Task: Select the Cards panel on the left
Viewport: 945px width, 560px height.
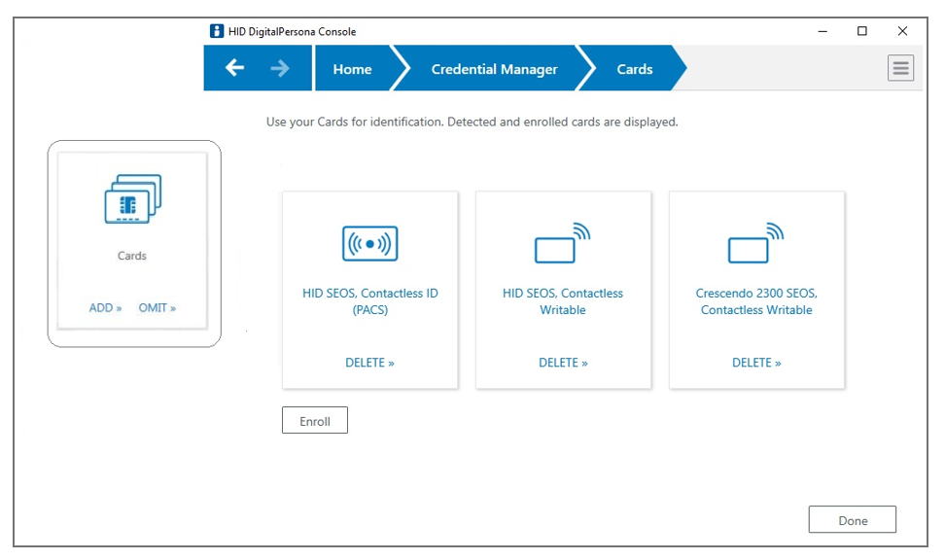Action: (x=133, y=243)
